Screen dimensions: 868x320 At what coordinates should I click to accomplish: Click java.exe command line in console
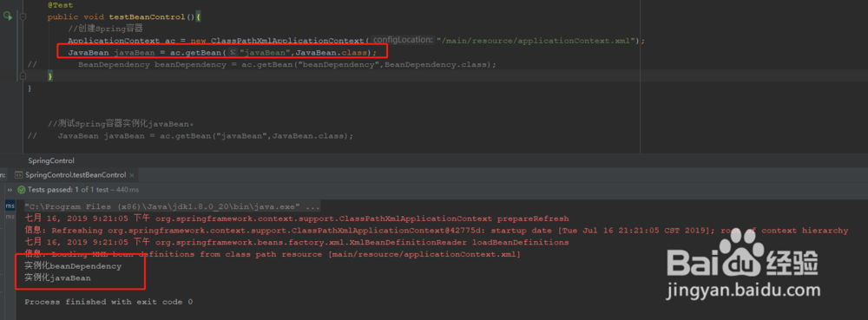click(172, 206)
